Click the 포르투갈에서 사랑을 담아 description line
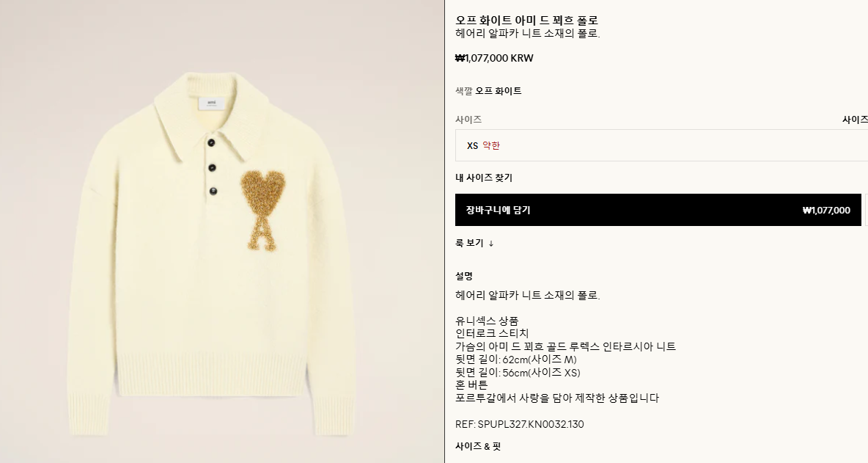This screenshot has height=463, width=868. pos(557,398)
